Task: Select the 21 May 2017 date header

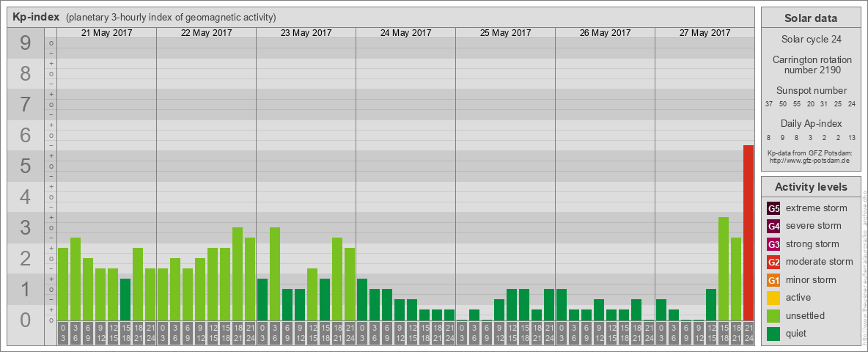Action: pos(107,33)
